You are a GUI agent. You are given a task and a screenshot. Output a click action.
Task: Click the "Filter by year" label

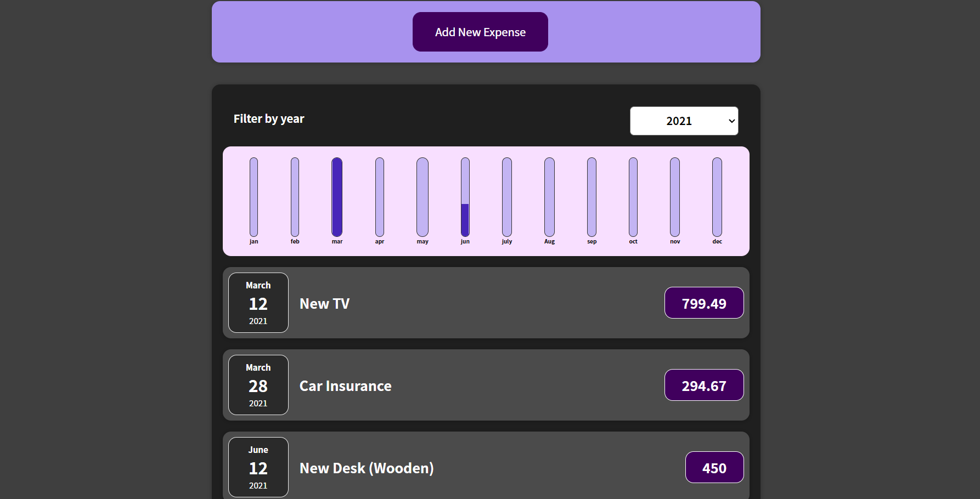269,118
